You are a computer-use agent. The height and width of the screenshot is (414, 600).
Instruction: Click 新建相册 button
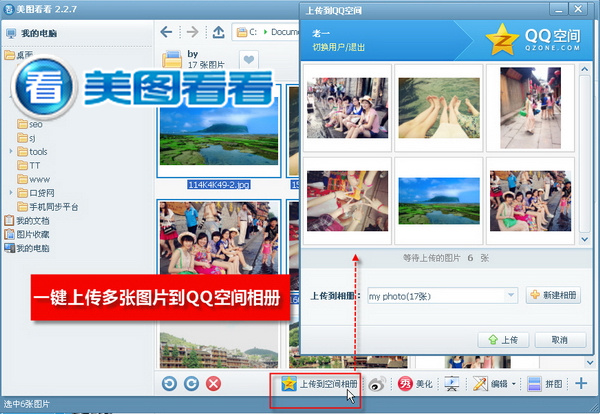[553, 295]
